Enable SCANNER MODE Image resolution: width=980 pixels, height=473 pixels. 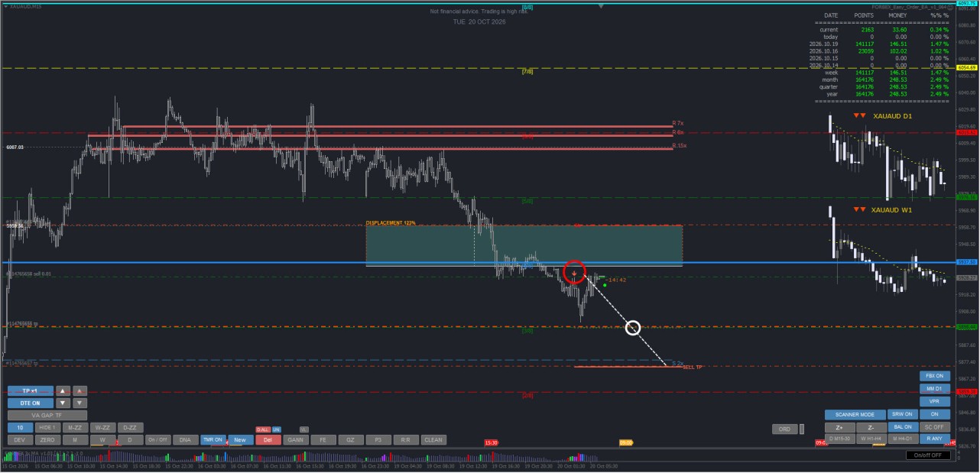point(855,414)
